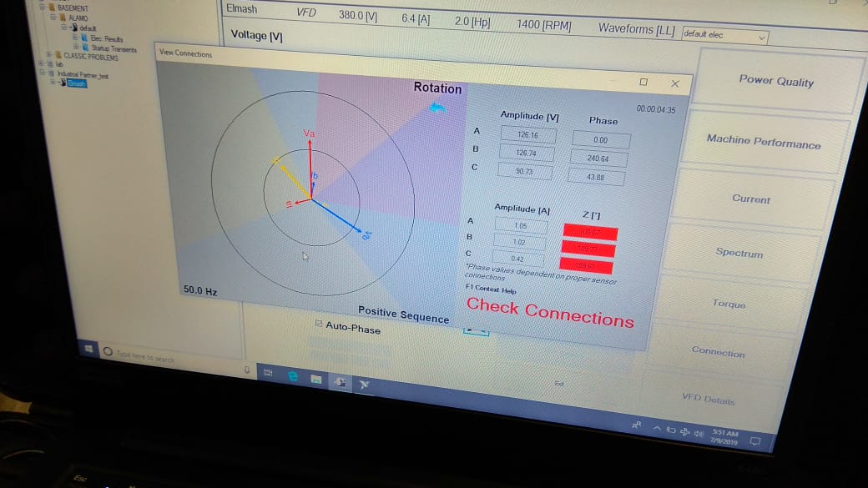Select the Startup Transients tree item
868x488 pixels.
click(113, 48)
